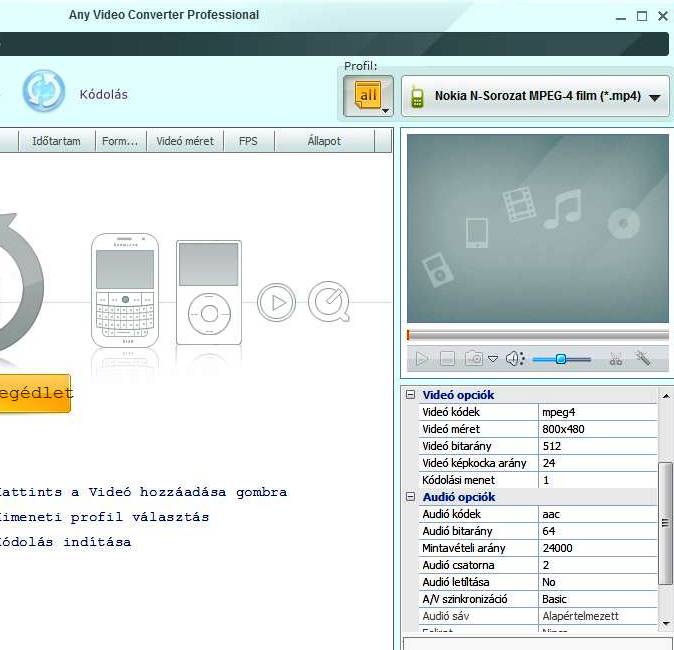Select the Audió kódek label row

point(478,514)
